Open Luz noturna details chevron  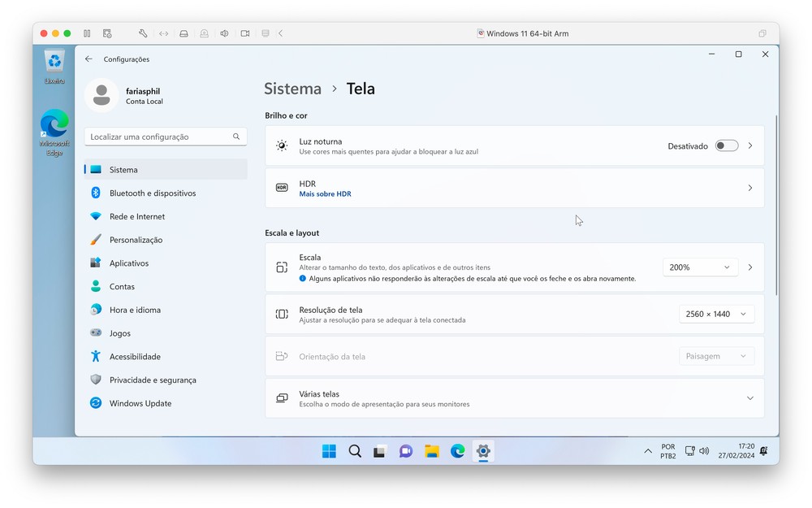click(x=749, y=145)
